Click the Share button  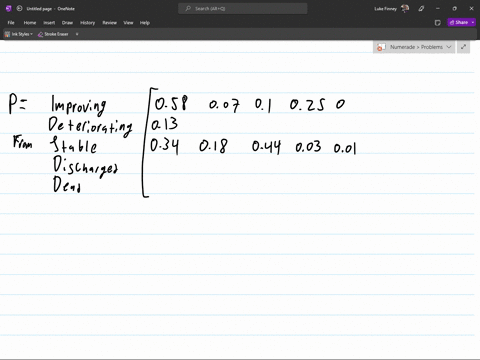pyautogui.click(x=459, y=22)
